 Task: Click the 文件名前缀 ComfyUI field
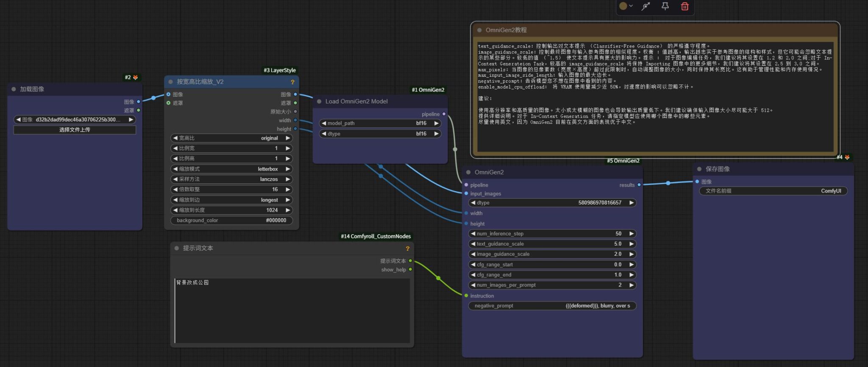pyautogui.click(x=773, y=191)
